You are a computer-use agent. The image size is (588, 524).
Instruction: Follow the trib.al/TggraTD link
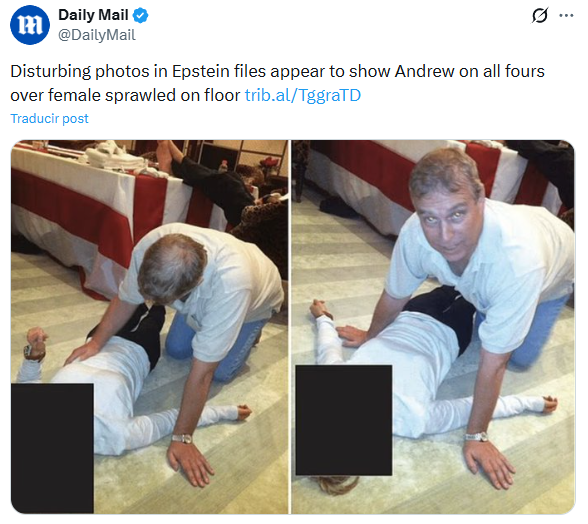(303, 95)
